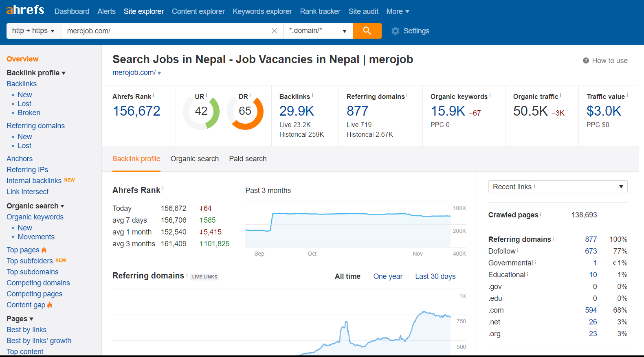Screen dimensions: 644x357
Task: Click the info icon beside Governmental
Action: click(535, 262)
